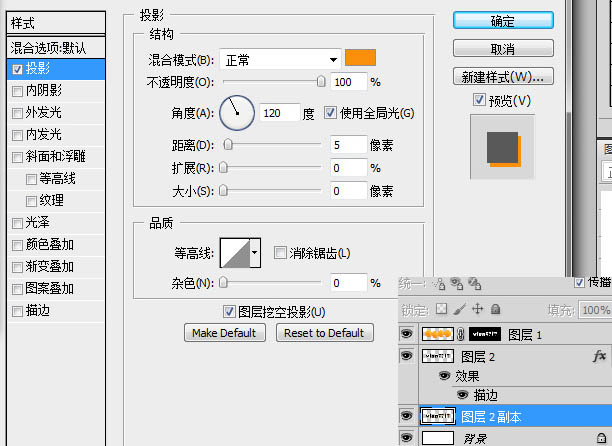Open the orange shadow color swatch

pos(360,58)
